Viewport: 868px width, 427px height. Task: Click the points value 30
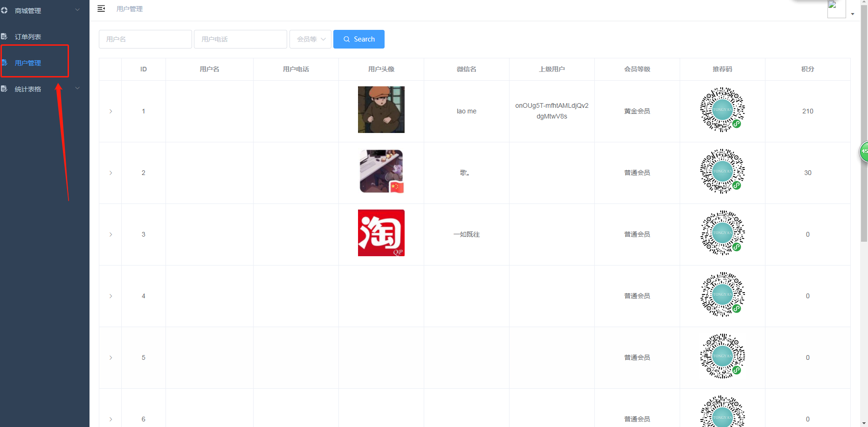(808, 173)
